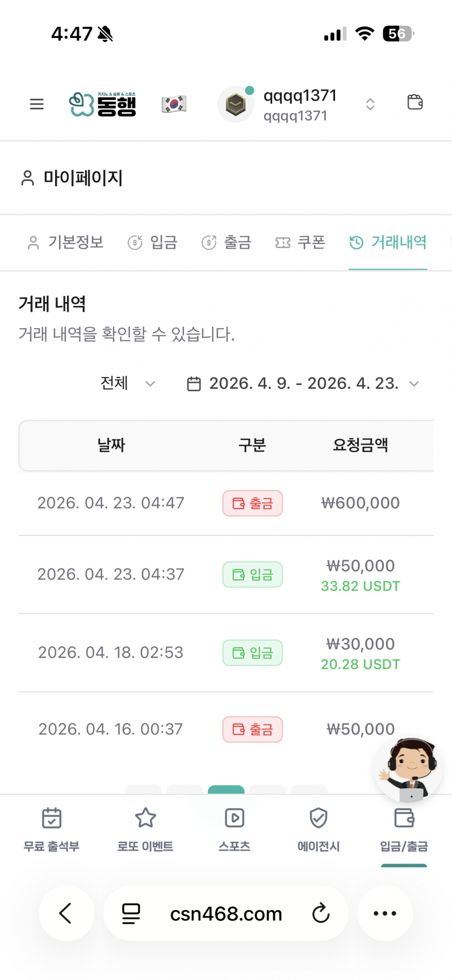Open the wallet icon in header
452x980 pixels.
(x=415, y=102)
